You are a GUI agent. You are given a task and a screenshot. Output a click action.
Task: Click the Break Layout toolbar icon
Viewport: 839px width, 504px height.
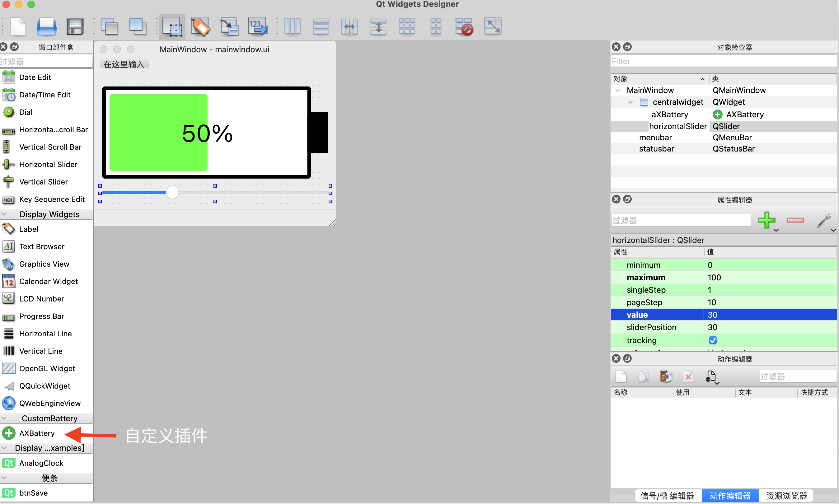coord(464,26)
